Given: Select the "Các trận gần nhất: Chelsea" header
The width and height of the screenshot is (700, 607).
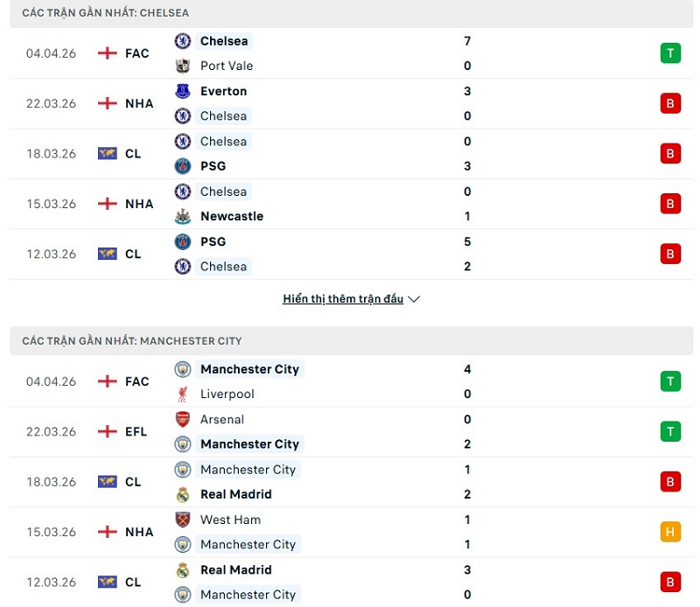Looking at the screenshot, I should point(105,13).
